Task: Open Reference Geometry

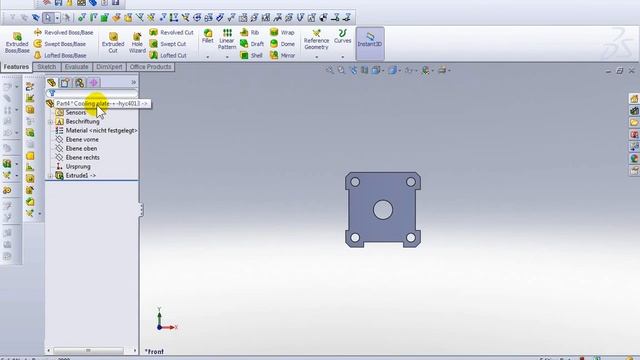Action: tap(316, 40)
